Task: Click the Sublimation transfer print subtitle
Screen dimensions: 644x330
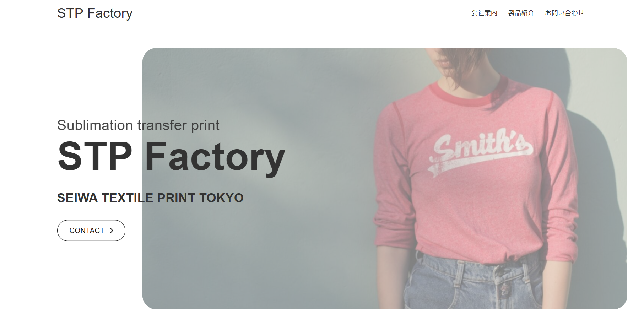Action: [138, 125]
